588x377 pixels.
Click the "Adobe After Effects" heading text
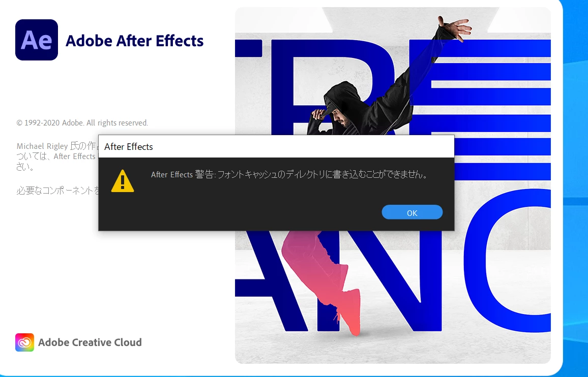134,41
